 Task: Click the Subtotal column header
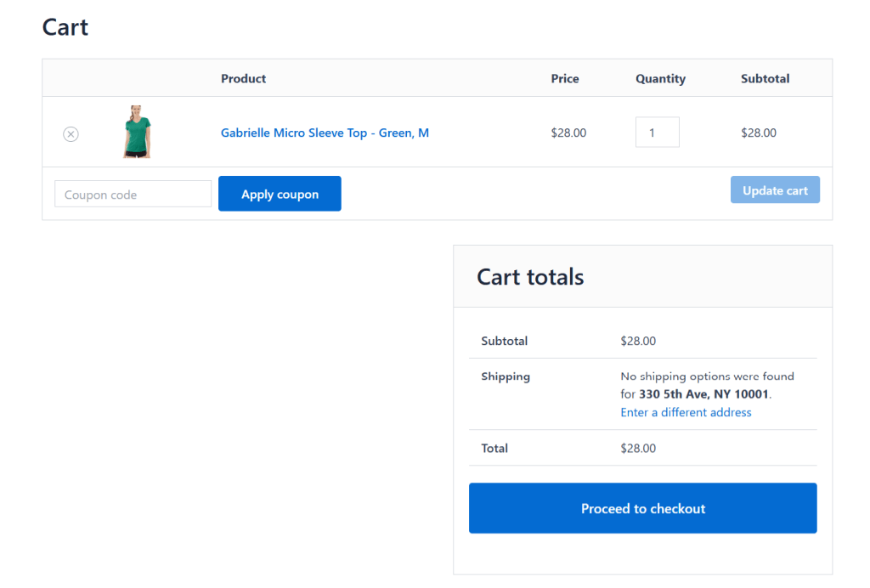click(765, 78)
